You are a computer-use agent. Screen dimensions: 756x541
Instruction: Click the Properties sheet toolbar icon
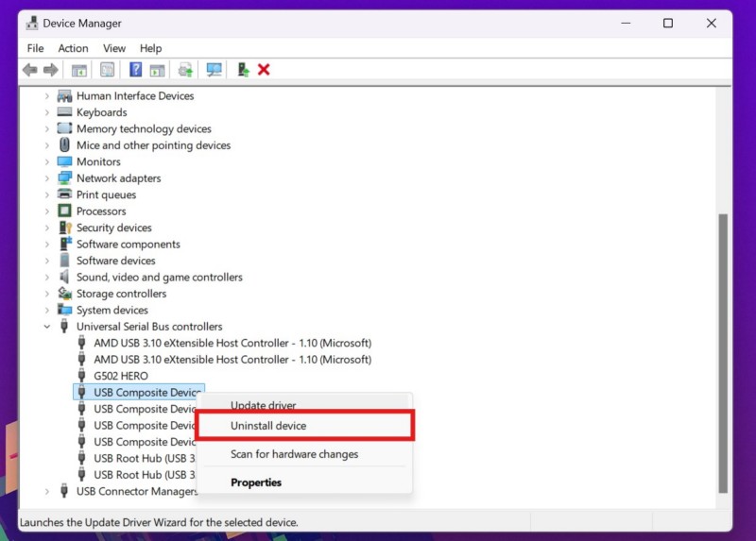tap(107, 70)
